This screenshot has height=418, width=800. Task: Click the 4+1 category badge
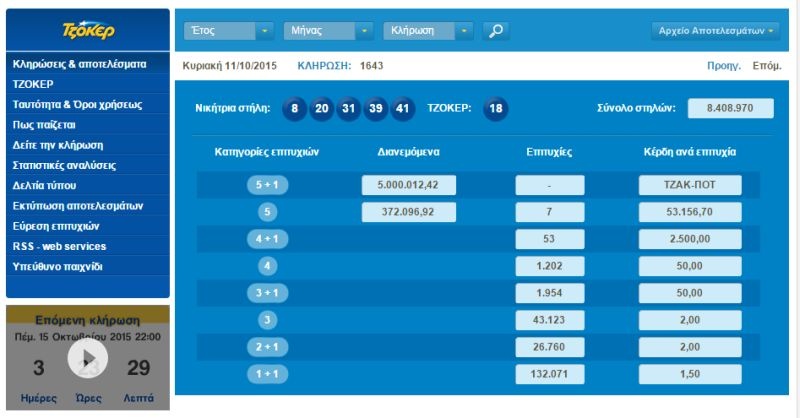267,239
